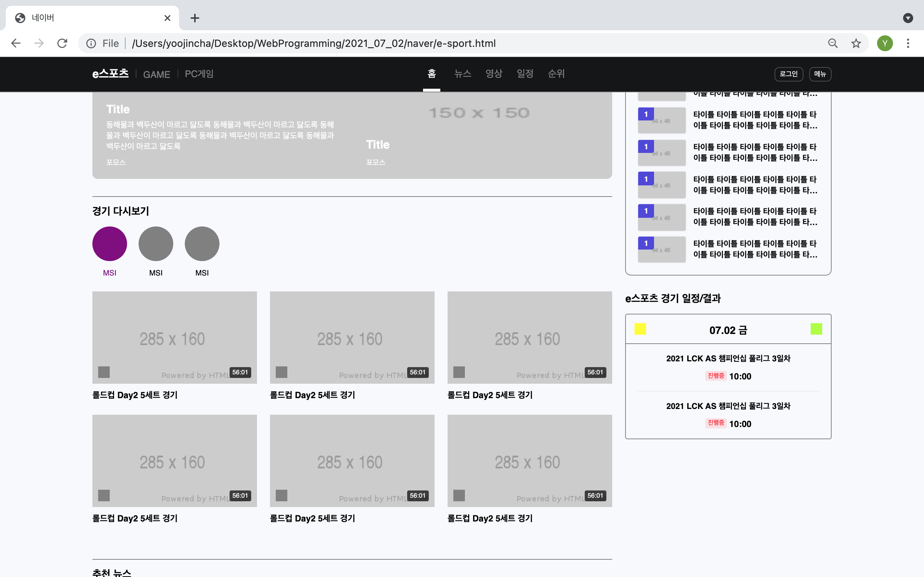924x577 pixels.
Task: Go to previous date via yellow square
Action: [x=640, y=329]
